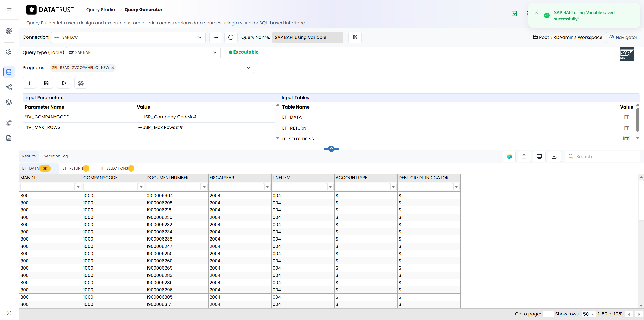644x320 pixels.
Task: Collapse the panel with the blue chevron handle
Action: (x=331, y=149)
